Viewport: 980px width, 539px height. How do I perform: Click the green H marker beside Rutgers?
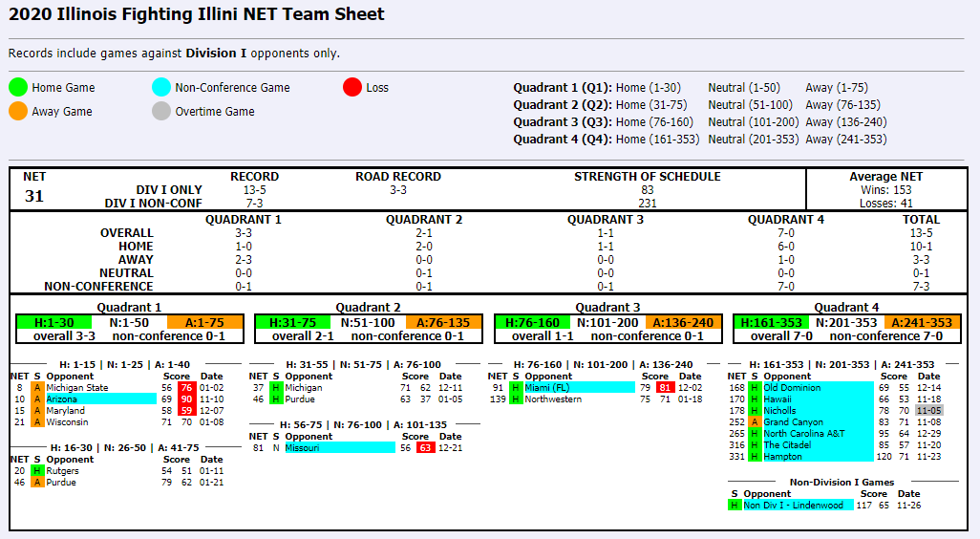(x=37, y=471)
